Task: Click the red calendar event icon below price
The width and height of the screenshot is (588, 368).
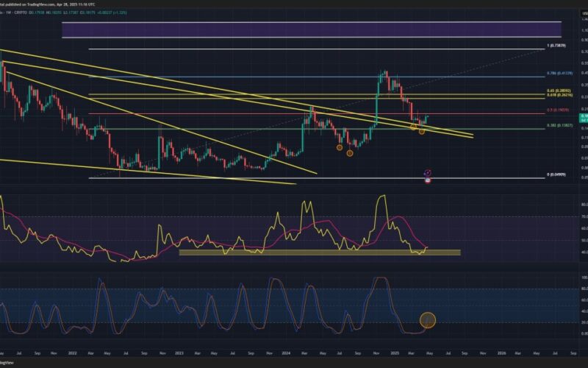Action: [x=428, y=180]
